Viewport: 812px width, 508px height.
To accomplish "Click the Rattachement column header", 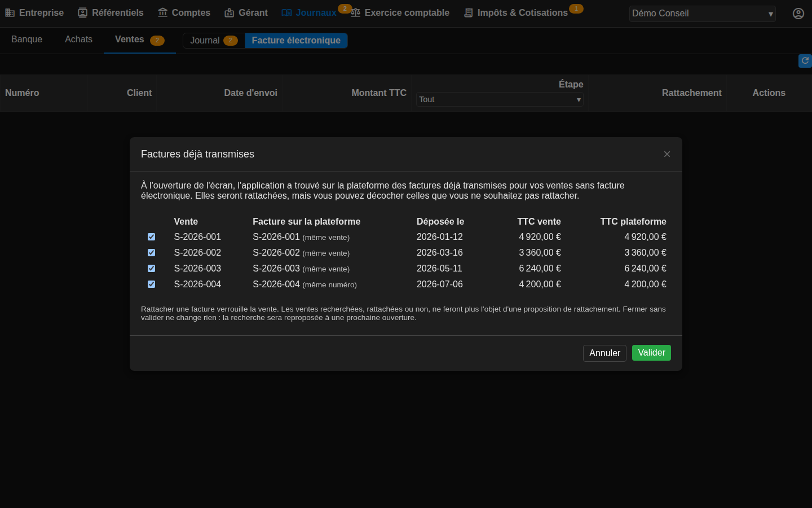I will pos(692,93).
